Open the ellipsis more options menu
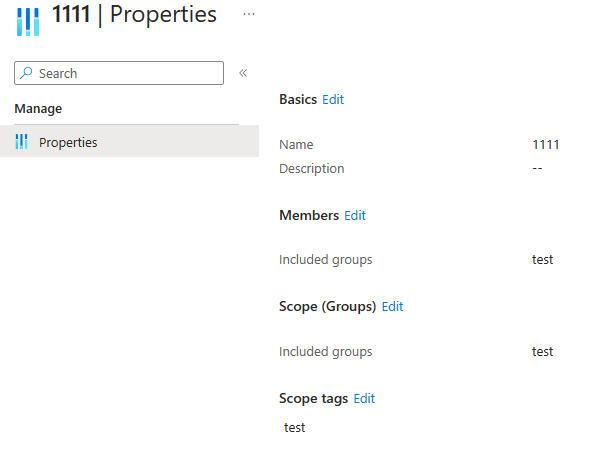The width and height of the screenshot is (600, 459). coord(249,14)
